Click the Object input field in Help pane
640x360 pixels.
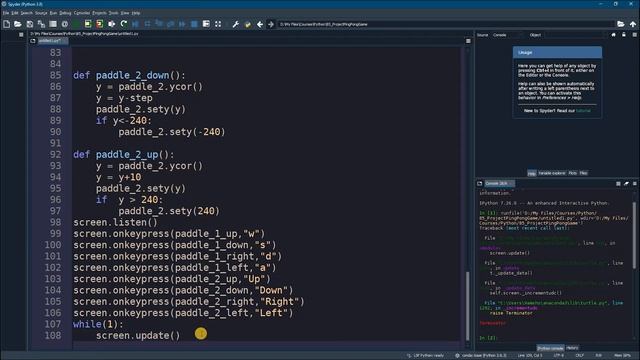[575, 35]
